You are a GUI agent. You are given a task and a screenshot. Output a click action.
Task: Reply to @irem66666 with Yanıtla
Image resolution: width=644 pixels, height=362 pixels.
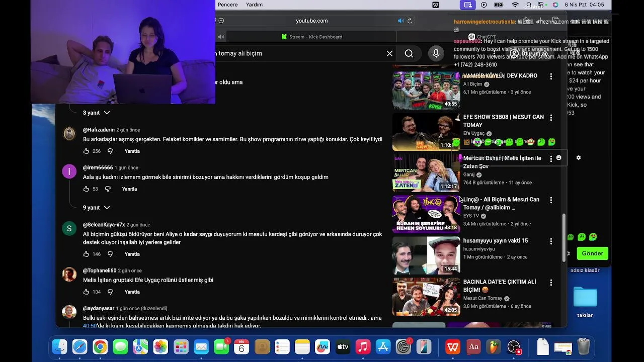pos(130,189)
